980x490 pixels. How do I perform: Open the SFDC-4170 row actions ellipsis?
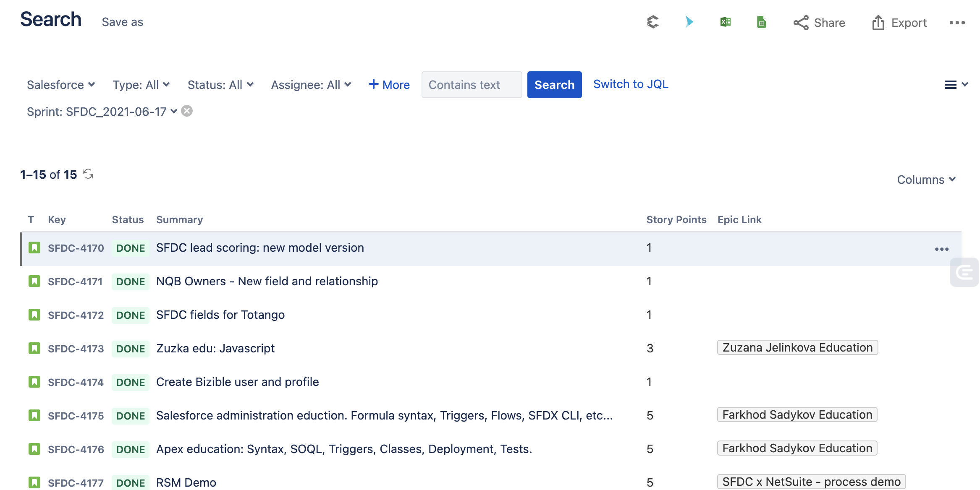[941, 249]
